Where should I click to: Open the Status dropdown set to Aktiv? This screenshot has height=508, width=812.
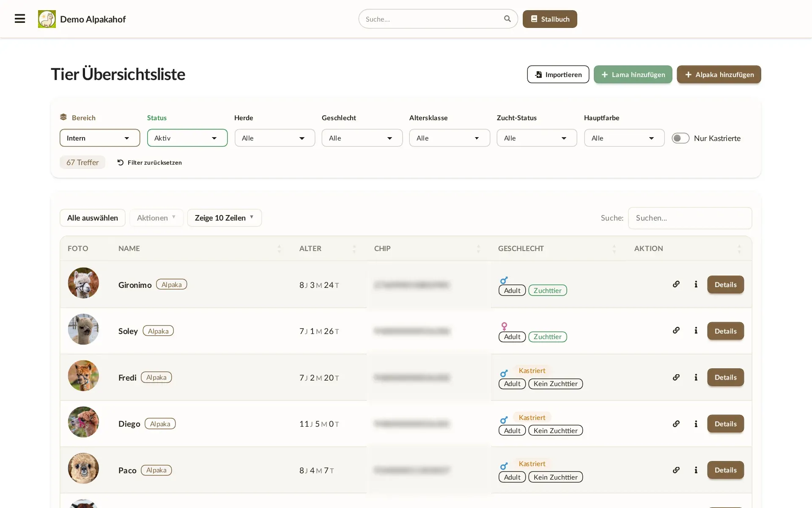[187, 138]
